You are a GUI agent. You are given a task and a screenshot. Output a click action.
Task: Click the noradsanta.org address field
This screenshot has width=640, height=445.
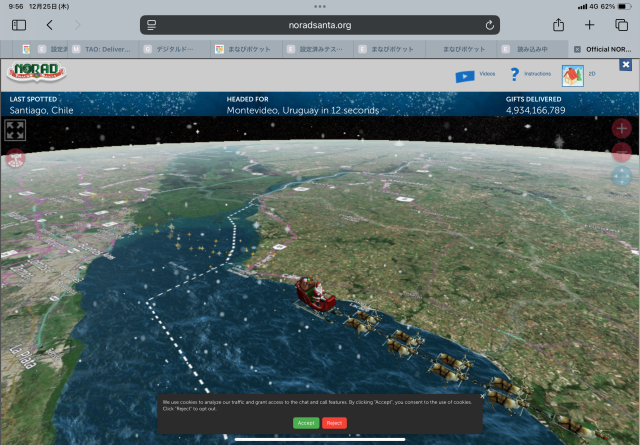(320, 25)
